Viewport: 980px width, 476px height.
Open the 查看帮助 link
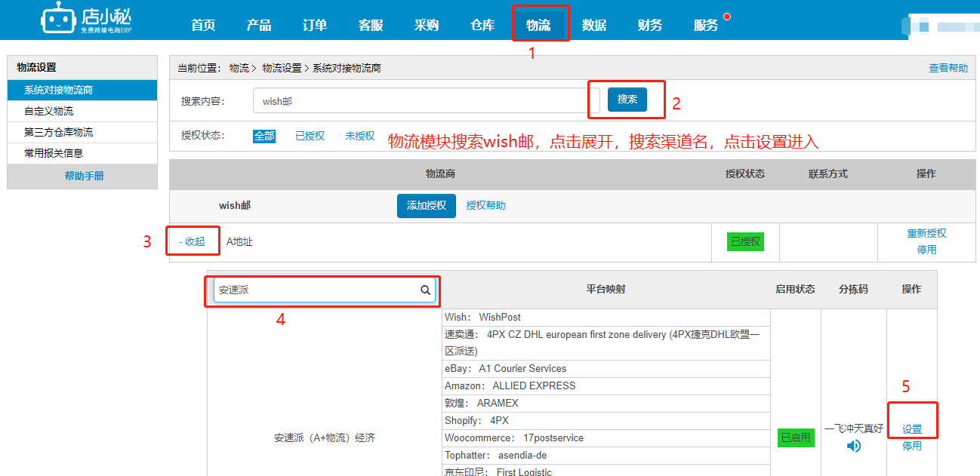point(948,68)
